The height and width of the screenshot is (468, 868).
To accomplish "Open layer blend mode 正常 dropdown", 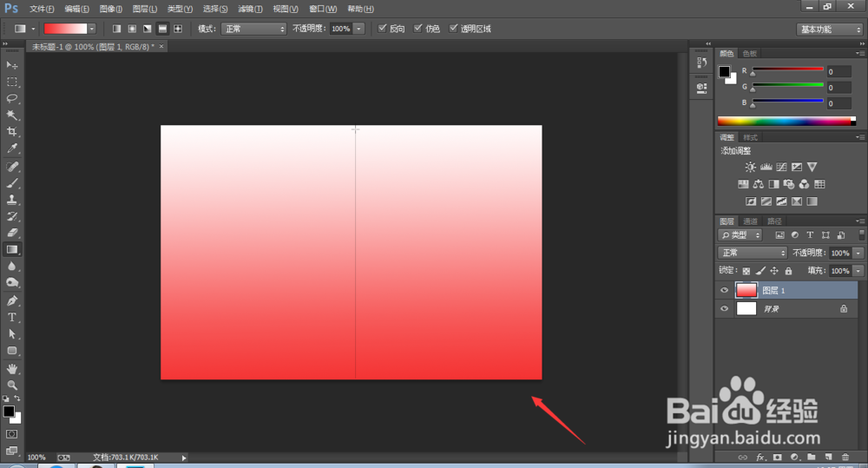I will 753,253.
